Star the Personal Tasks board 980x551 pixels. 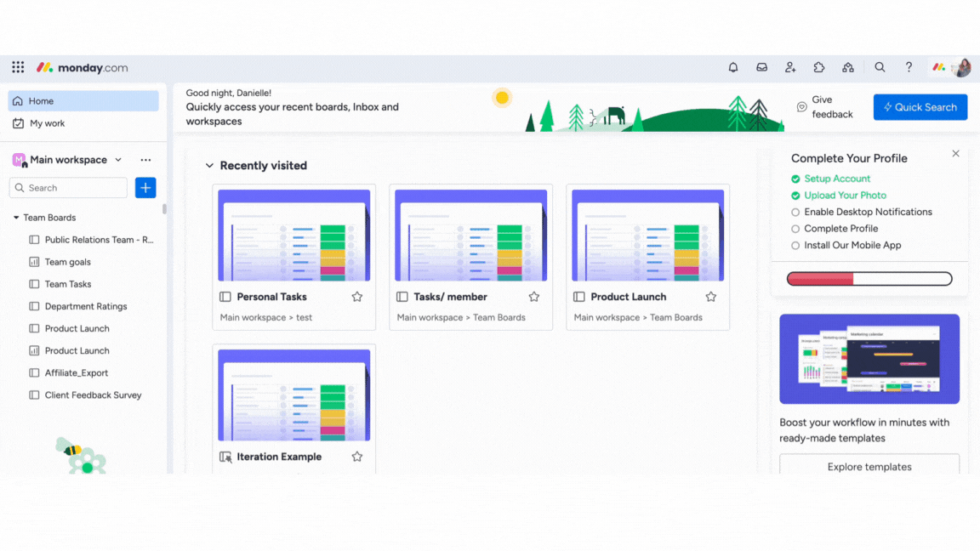pyautogui.click(x=357, y=297)
